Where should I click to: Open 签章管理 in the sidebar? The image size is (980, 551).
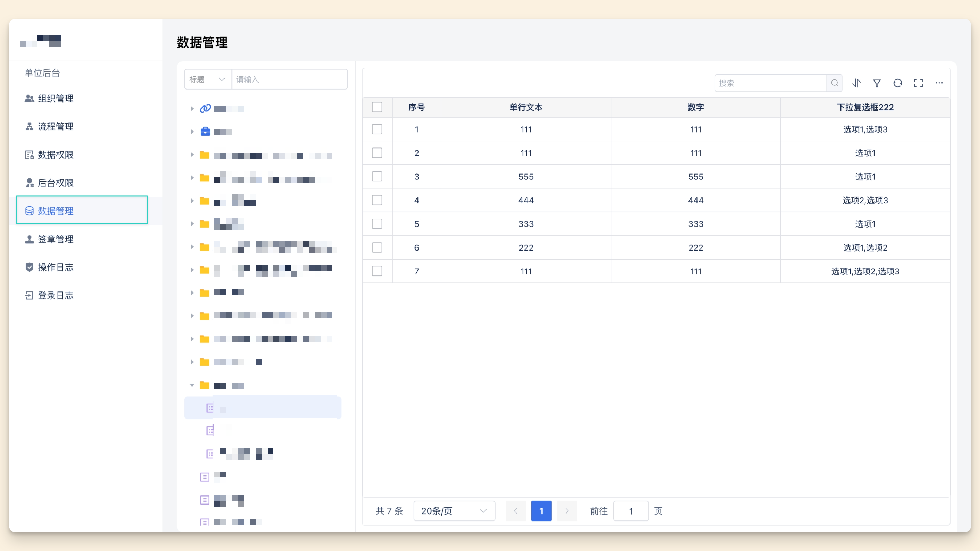point(56,239)
